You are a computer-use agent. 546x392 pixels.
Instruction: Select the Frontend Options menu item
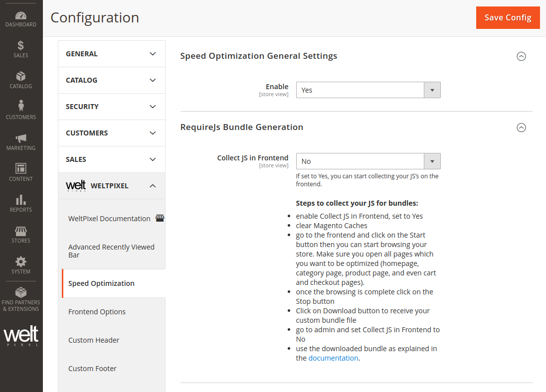pyautogui.click(x=97, y=312)
